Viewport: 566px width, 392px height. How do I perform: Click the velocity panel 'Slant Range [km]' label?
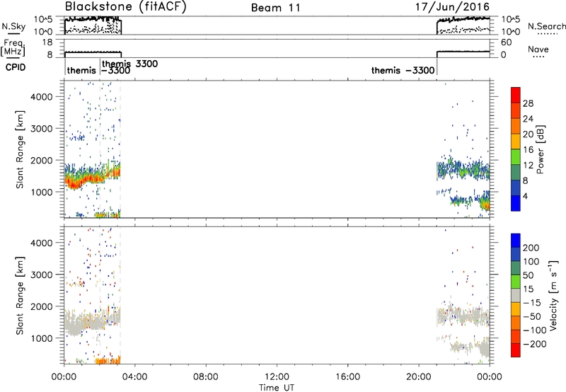point(20,296)
